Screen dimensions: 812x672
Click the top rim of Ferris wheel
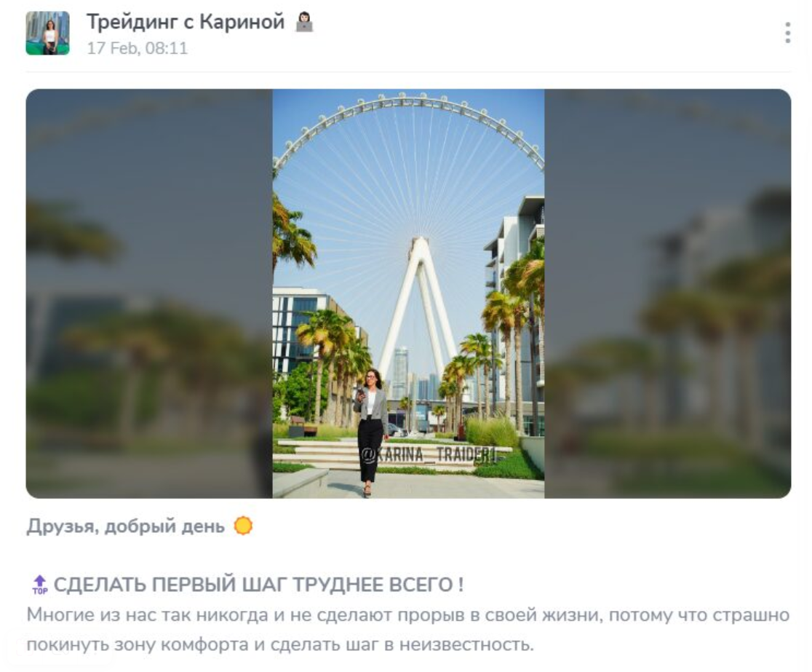[409, 101]
